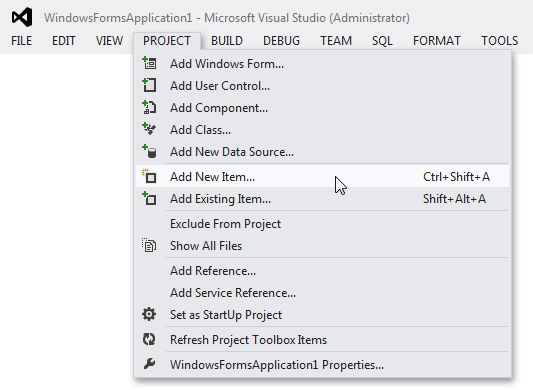Select Exclude From Project
This screenshot has height=390, width=533.
[x=322, y=224]
